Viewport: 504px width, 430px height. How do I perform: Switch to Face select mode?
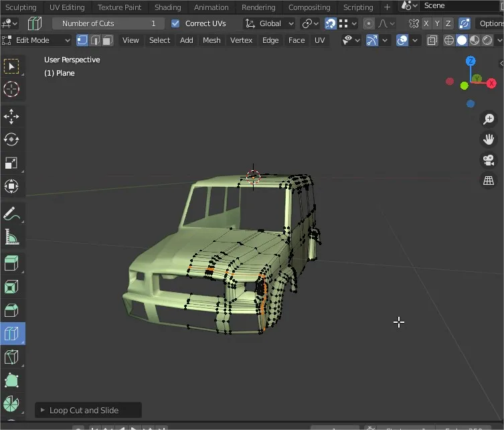(x=107, y=41)
